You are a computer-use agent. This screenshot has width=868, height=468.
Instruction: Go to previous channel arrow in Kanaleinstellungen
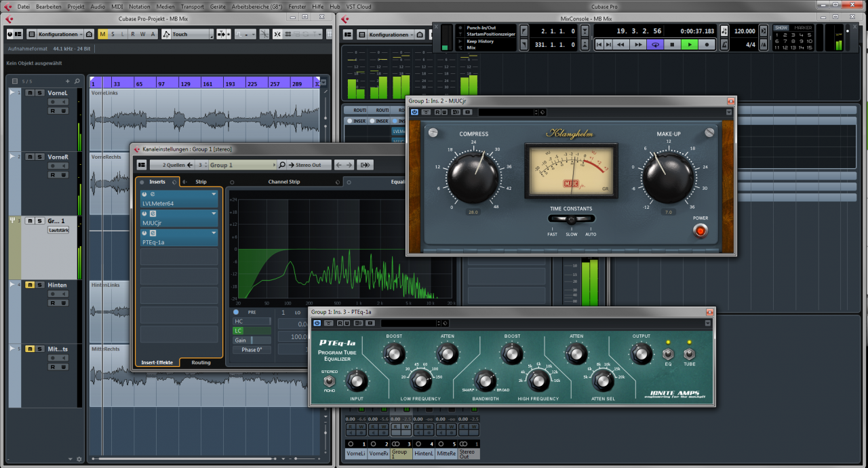tap(340, 165)
